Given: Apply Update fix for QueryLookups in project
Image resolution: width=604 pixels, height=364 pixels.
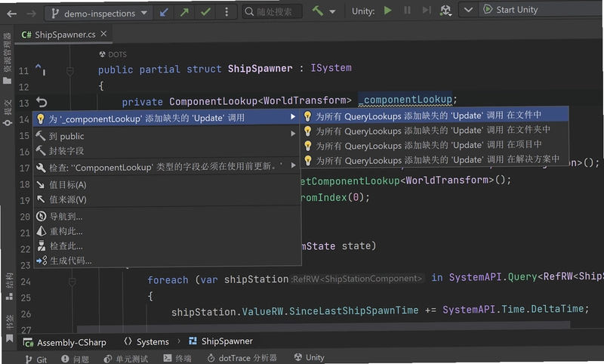Looking at the screenshot, I should pyautogui.click(x=435, y=145).
